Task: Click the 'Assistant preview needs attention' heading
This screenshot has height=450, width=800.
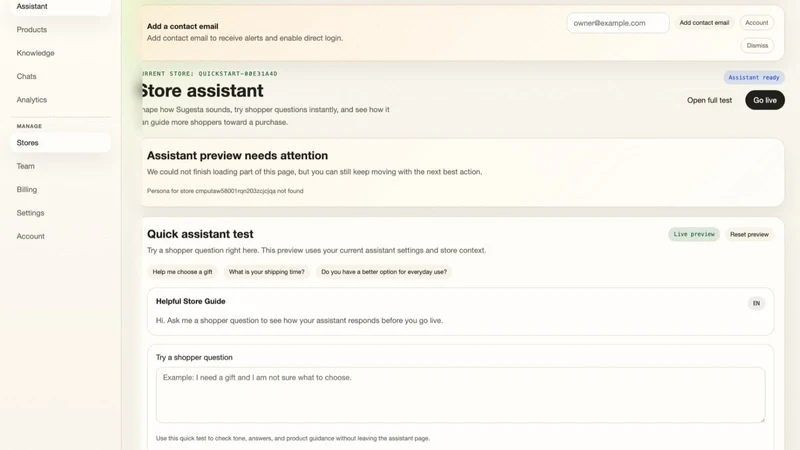Action: (237, 156)
